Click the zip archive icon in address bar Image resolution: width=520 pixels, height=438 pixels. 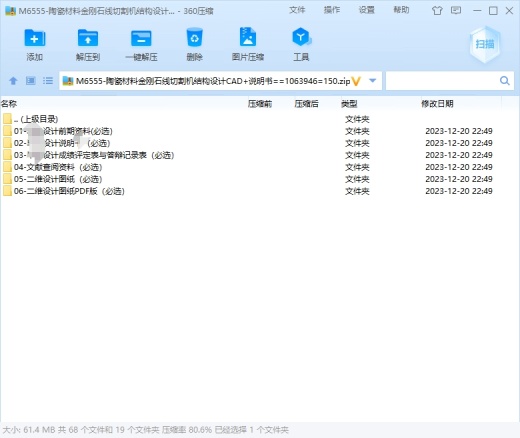point(68,81)
